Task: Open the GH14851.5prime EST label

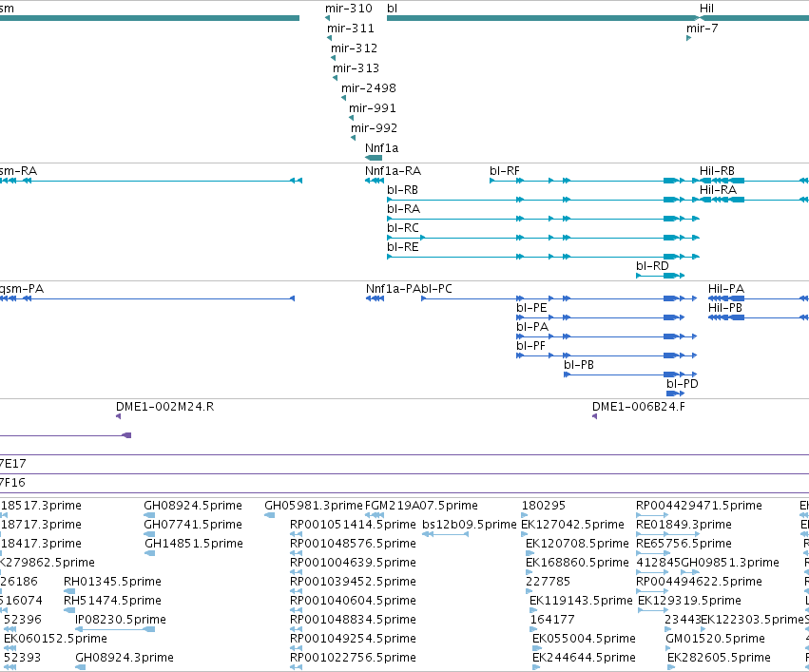Action: [194, 544]
